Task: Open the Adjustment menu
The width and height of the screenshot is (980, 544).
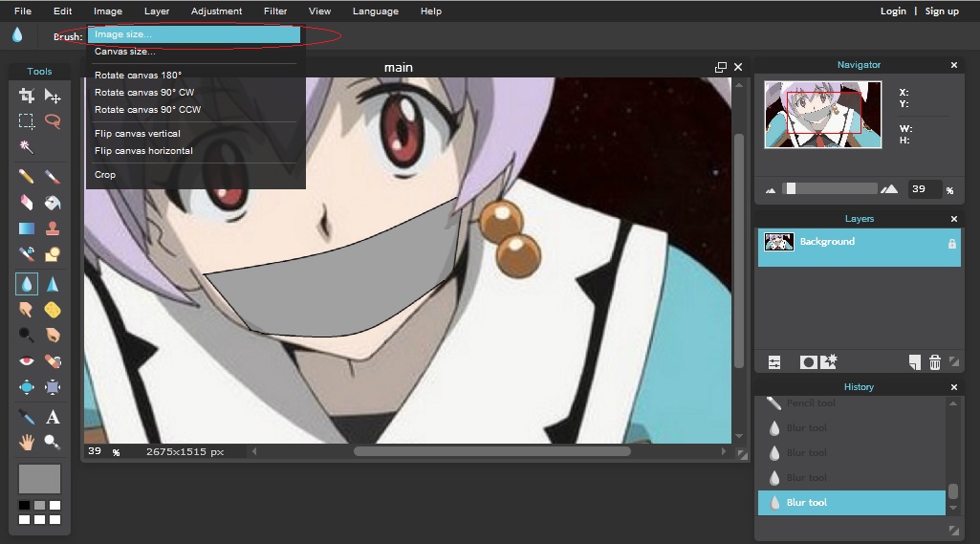Action: (x=216, y=11)
